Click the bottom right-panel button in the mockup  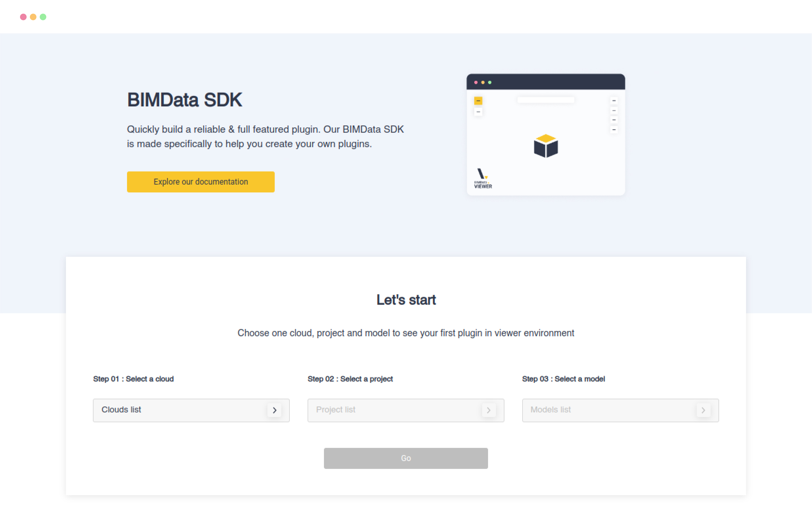(614, 130)
